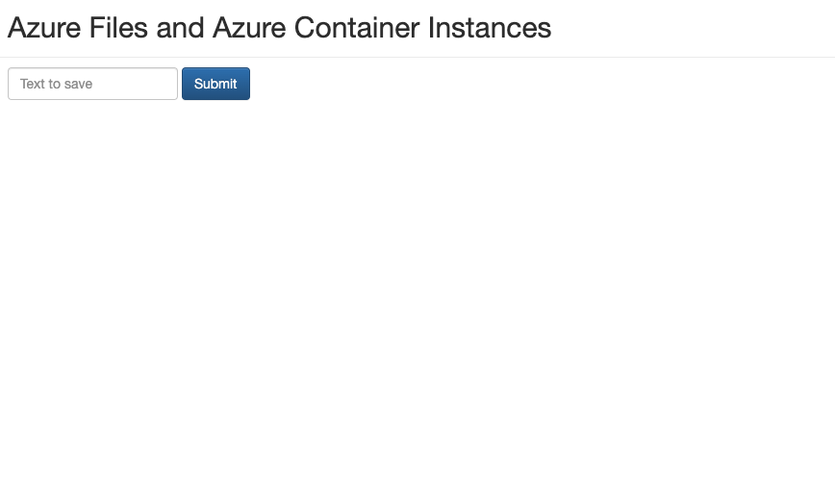Send the form using the blue Submit button
The width and height of the screenshot is (835, 504).
pyautogui.click(x=215, y=84)
